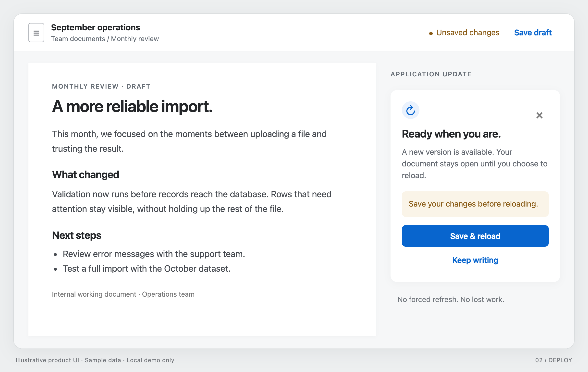Click the paragraph starting 'Validation now runs'
This screenshot has height=372, width=588.
(x=192, y=202)
